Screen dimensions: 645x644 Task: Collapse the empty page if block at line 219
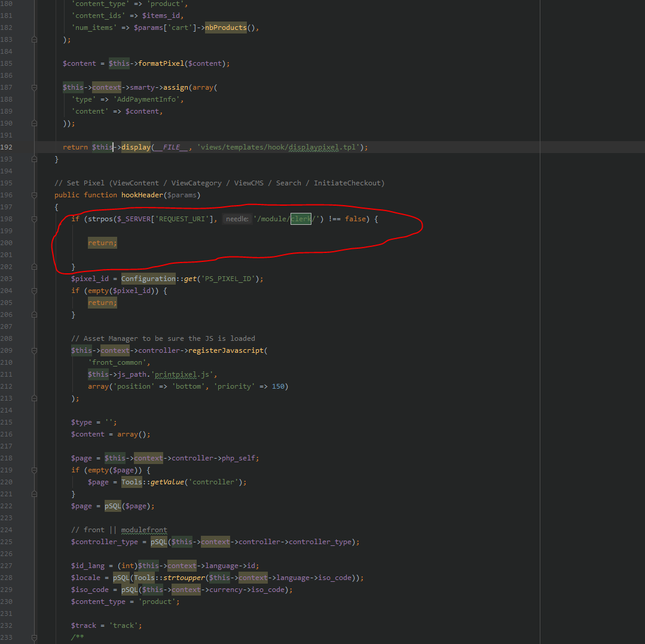(x=34, y=470)
